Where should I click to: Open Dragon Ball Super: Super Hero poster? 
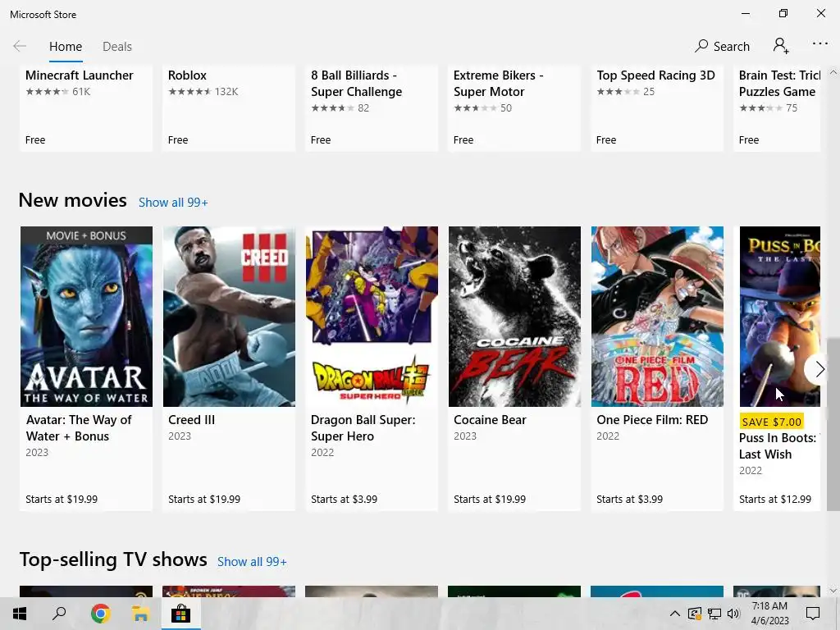(x=372, y=317)
